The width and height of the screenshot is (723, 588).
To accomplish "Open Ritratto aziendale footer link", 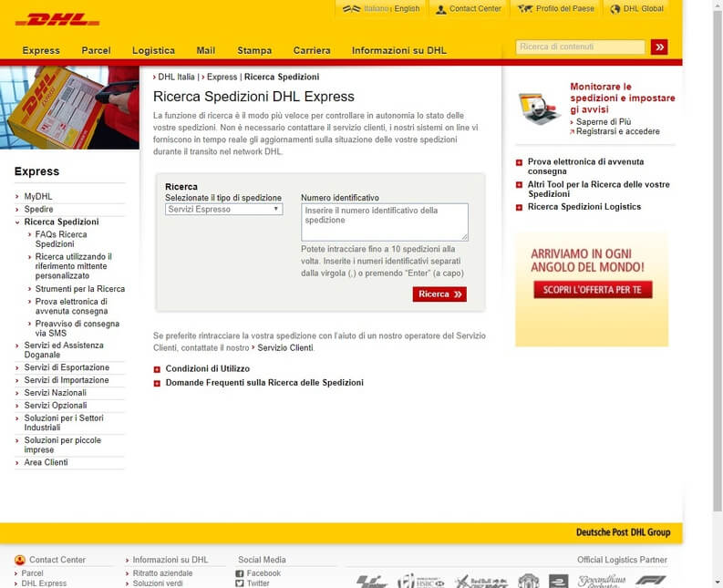I will (x=163, y=573).
